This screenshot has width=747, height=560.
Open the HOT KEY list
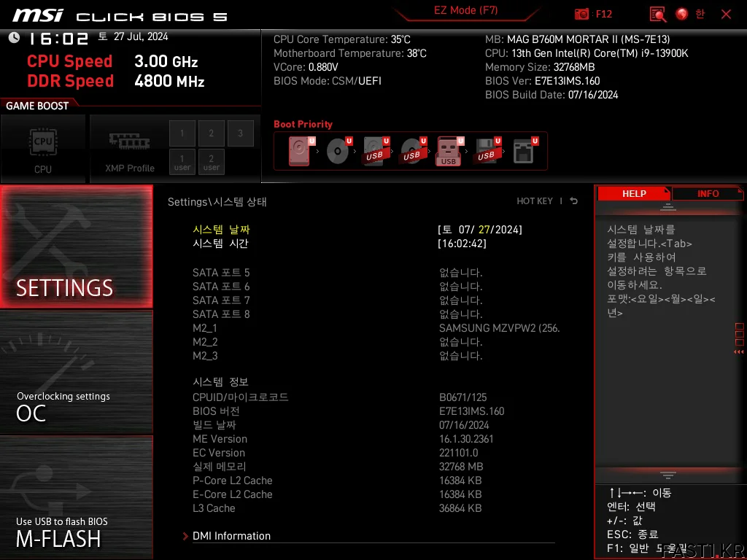535,201
